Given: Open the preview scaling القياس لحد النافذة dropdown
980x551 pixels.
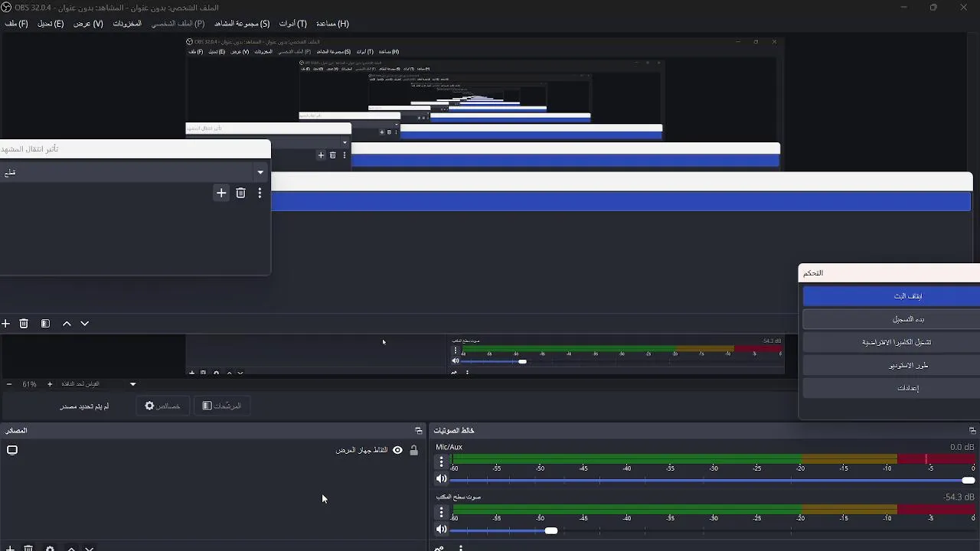Looking at the screenshot, I should (99, 384).
